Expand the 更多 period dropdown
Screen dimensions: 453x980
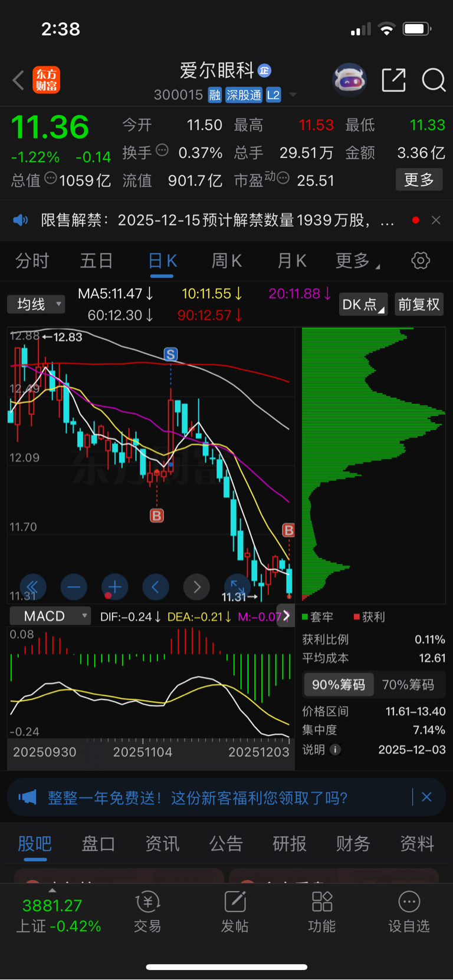tap(357, 260)
